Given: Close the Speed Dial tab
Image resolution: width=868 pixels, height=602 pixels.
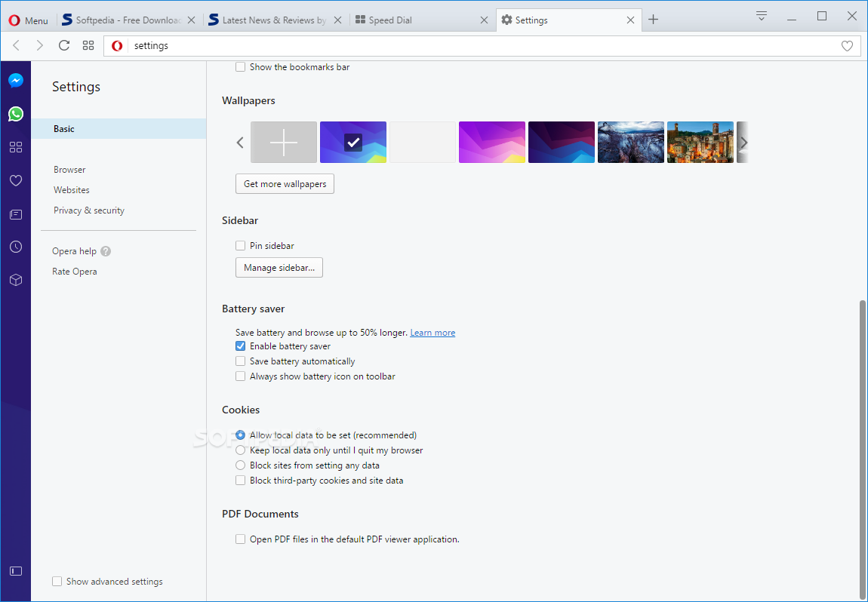Looking at the screenshot, I should (484, 20).
